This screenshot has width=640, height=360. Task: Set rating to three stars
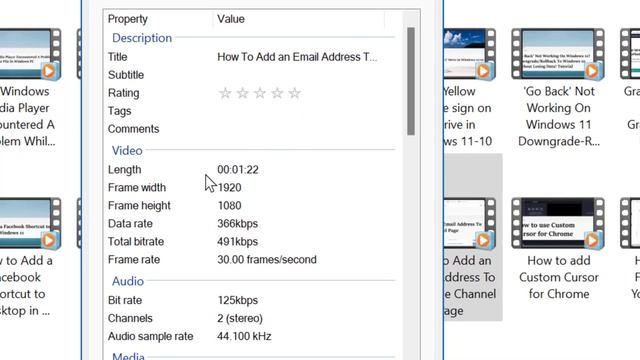260,93
